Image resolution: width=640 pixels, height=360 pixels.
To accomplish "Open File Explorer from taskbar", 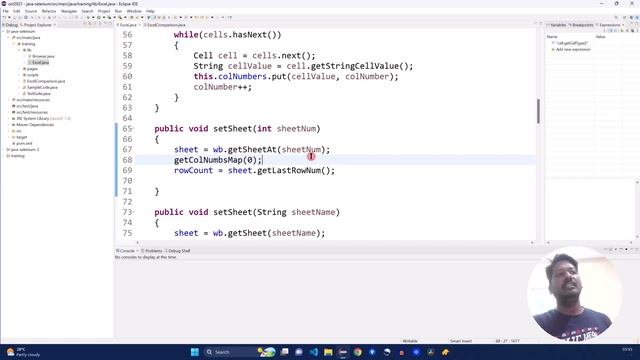I will coord(328,352).
